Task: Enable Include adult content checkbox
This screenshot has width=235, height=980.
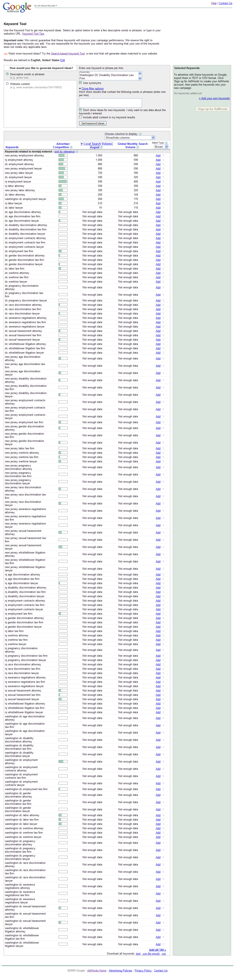Action: click(x=80, y=117)
